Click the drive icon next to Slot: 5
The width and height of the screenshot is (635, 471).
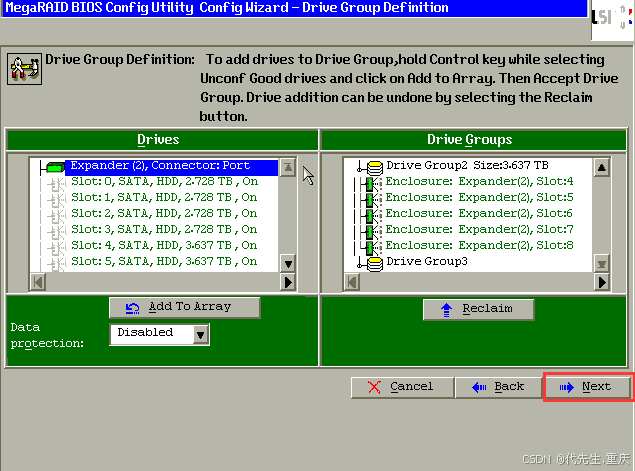[x=58, y=264]
